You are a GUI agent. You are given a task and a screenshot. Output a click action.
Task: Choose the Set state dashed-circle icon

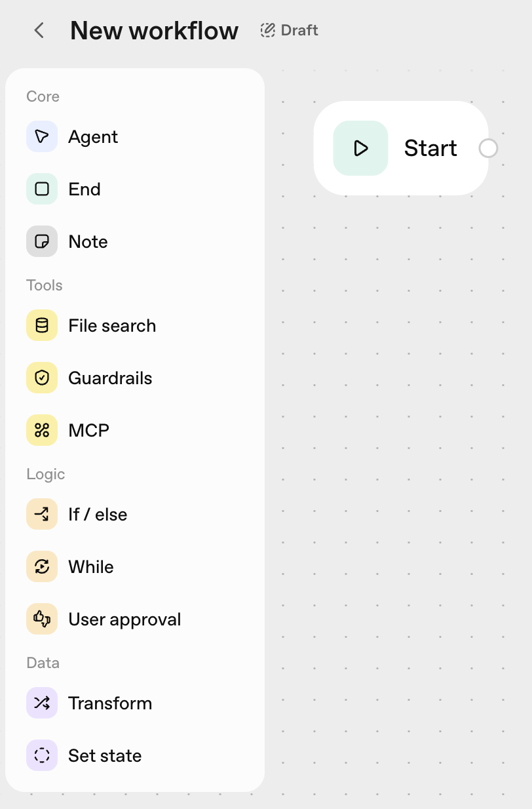[x=42, y=755]
